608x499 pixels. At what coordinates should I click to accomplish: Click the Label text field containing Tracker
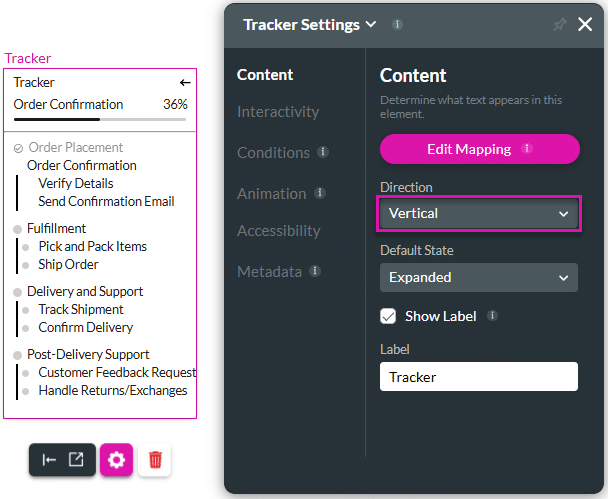(x=479, y=377)
